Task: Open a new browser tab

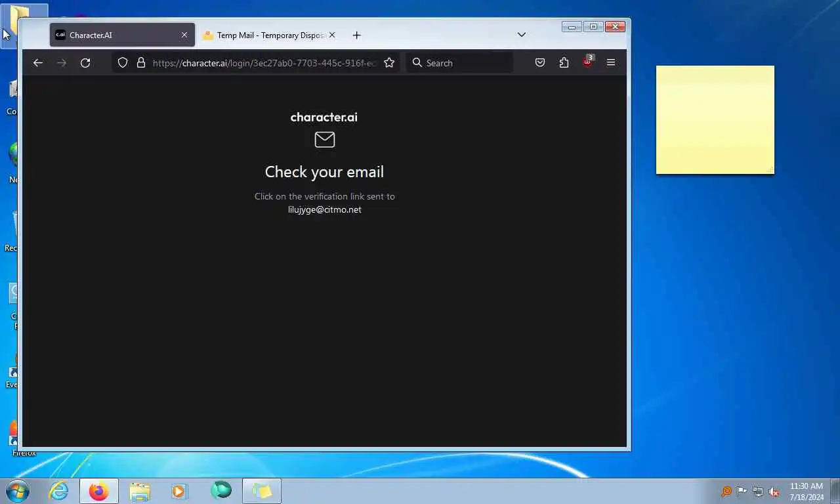Action: 356,35
